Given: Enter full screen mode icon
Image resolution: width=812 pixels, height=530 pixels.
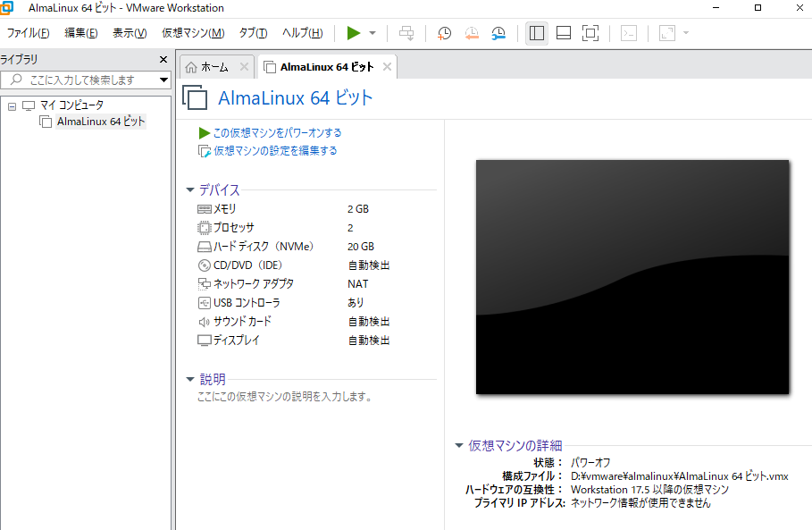Looking at the screenshot, I should (x=590, y=33).
